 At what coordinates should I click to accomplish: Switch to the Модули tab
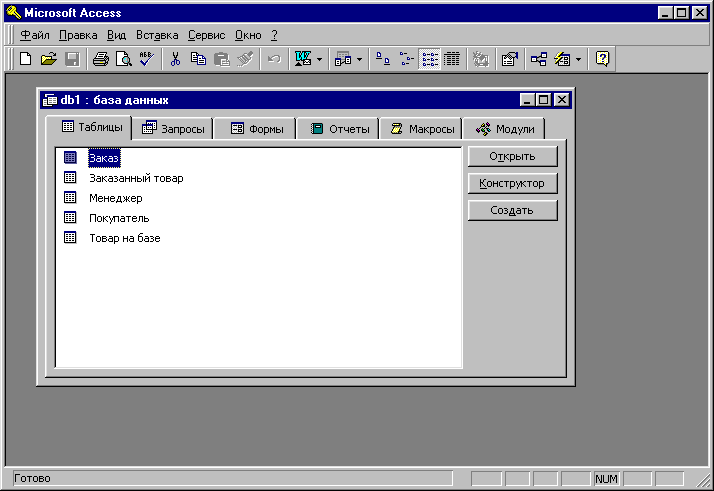click(505, 129)
